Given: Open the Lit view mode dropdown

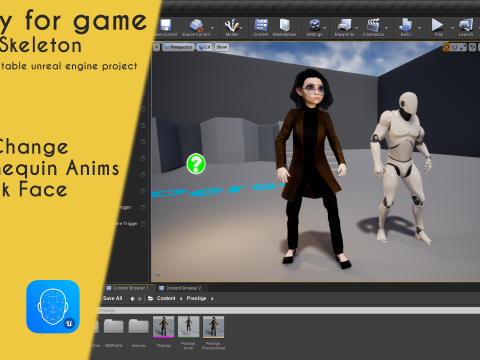Looking at the screenshot, I should (x=204, y=47).
